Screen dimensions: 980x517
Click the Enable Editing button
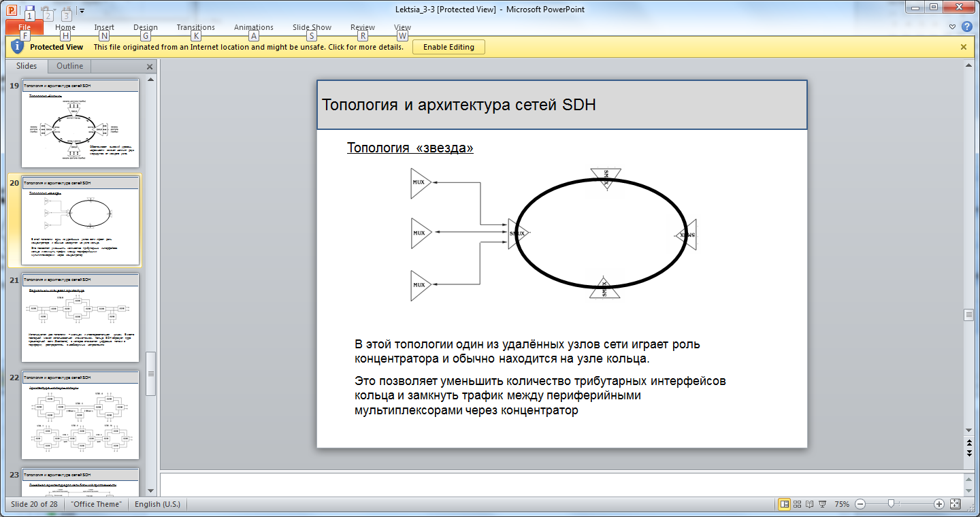pyautogui.click(x=448, y=47)
